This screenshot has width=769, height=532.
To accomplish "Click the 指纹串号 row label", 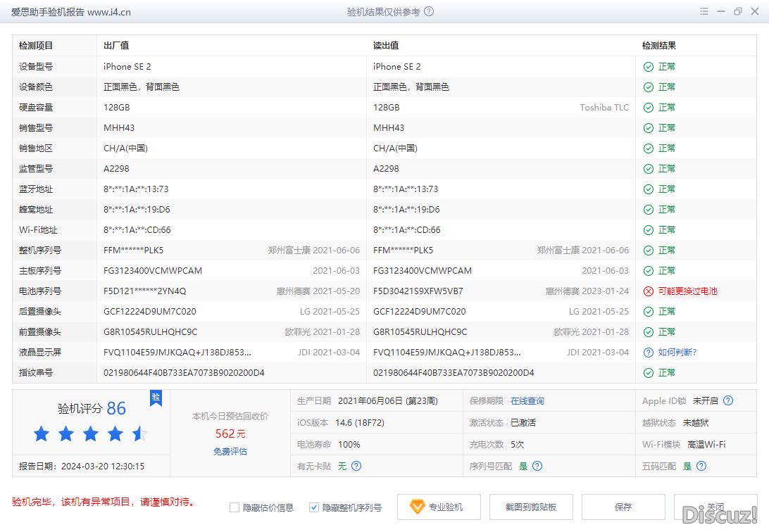I will point(36,373).
